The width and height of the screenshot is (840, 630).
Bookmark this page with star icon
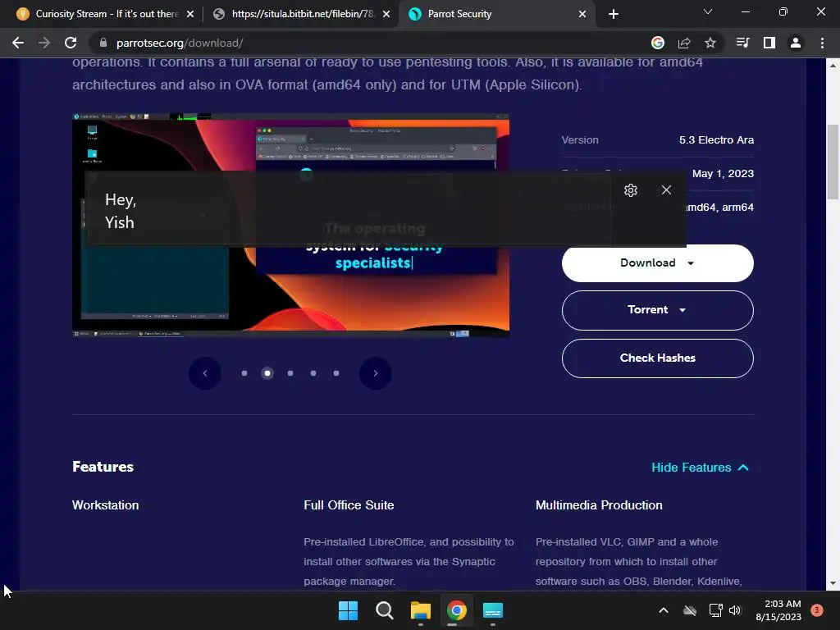[710, 43]
